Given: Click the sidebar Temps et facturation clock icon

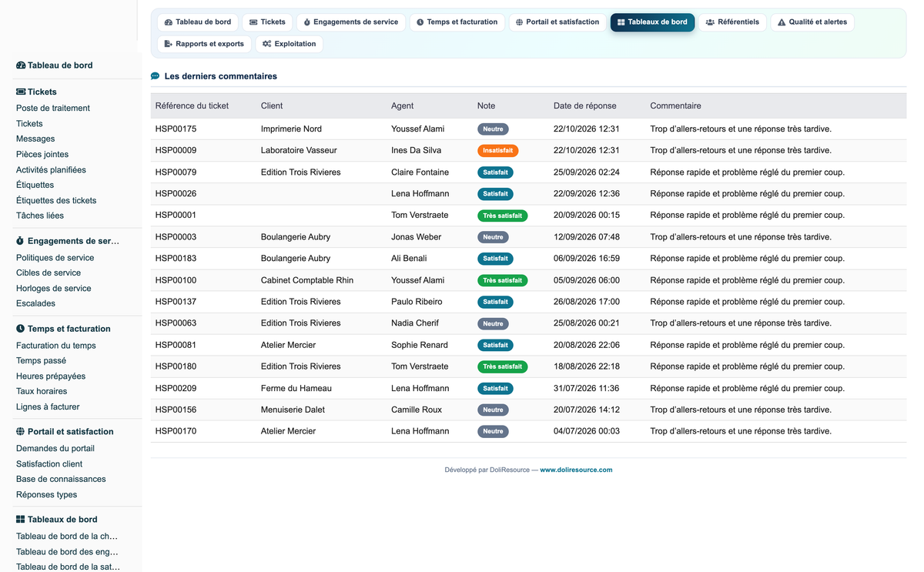Looking at the screenshot, I should (21, 329).
